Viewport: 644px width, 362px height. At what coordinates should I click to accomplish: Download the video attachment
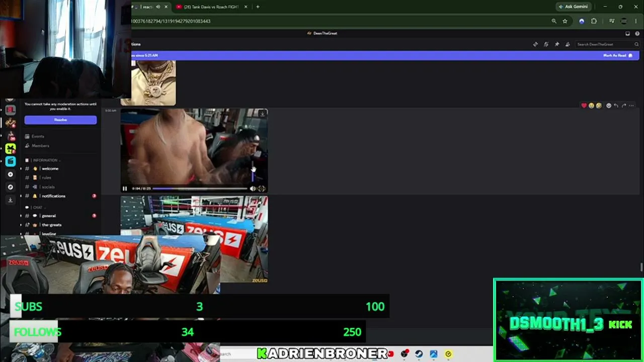tap(262, 114)
